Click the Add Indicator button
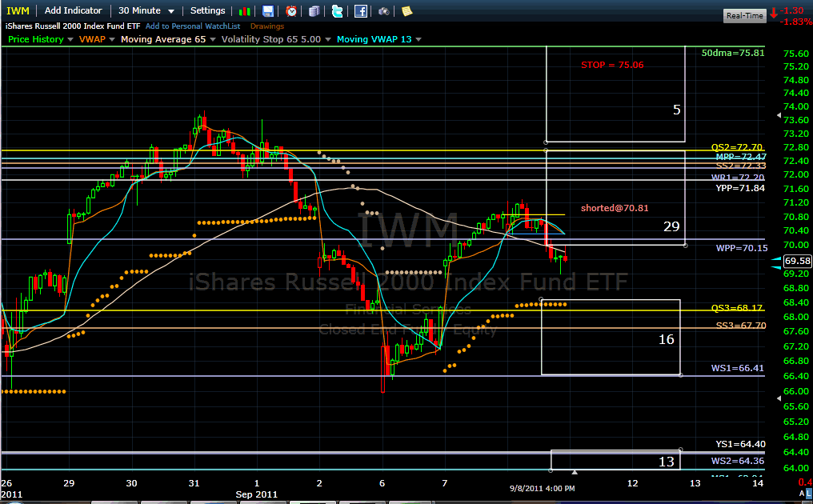 73,10
